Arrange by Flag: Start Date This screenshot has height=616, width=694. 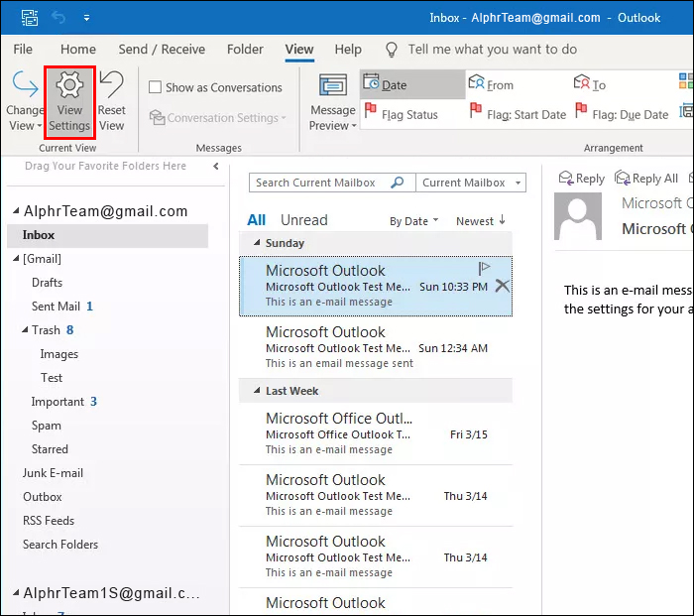click(518, 114)
